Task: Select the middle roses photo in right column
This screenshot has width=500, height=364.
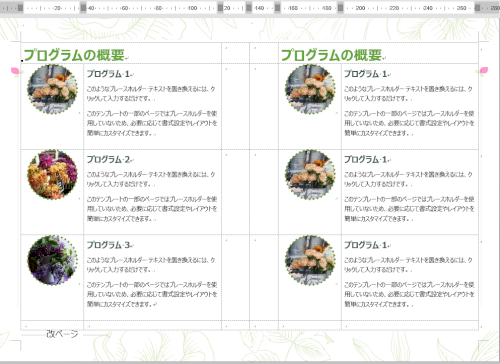Action: click(310, 175)
